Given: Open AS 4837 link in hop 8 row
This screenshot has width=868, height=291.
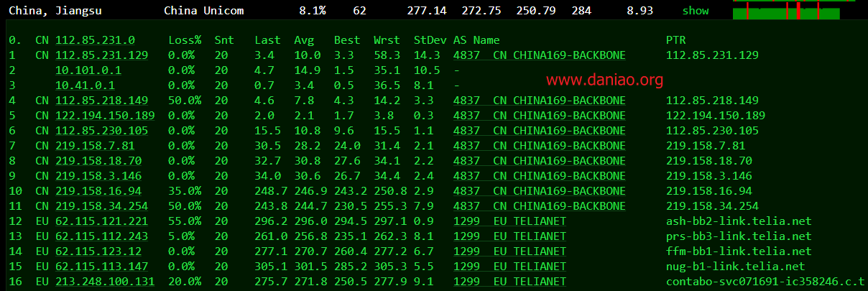Looking at the screenshot, I should click(540, 161).
